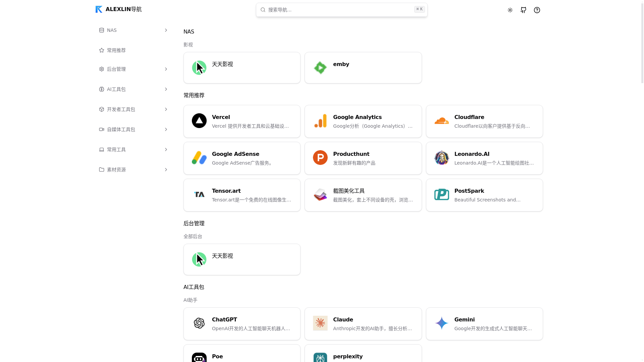Viewport: 644px width, 362px height.
Task: Open the GitHub repository icon
Action: point(524,10)
